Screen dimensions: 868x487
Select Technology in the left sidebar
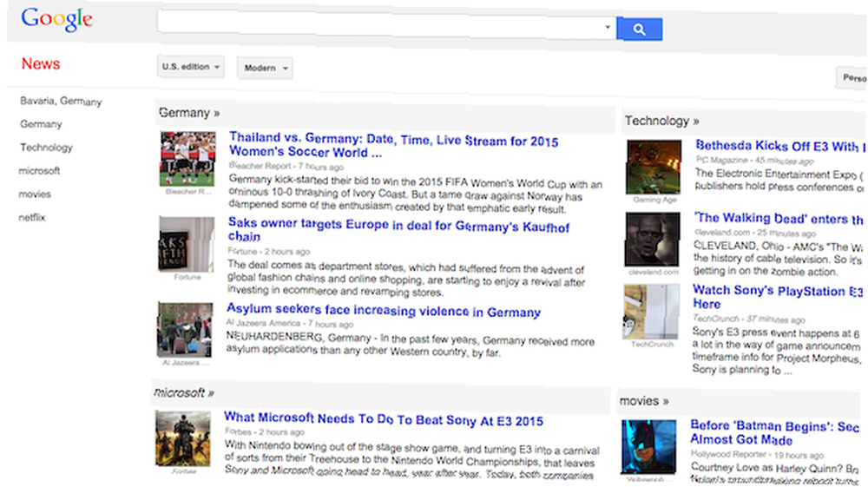click(x=47, y=148)
